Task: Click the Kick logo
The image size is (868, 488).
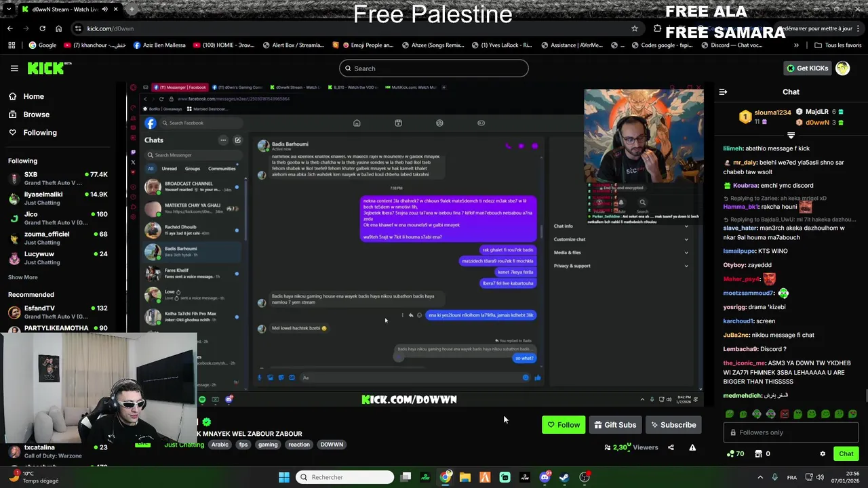Action: coord(49,68)
